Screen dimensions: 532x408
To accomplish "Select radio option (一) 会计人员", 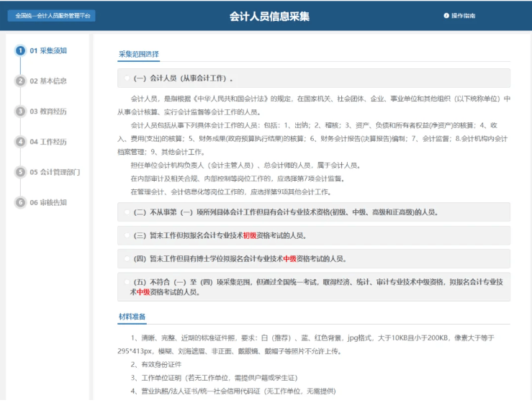I will [127, 78].
